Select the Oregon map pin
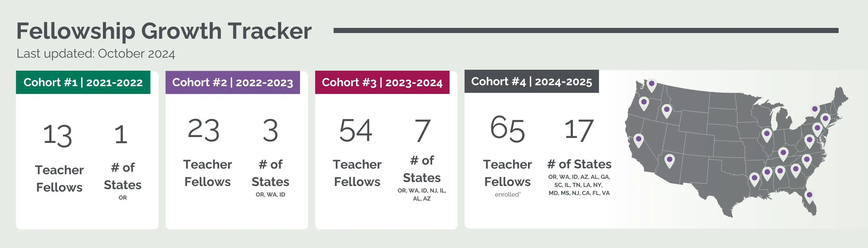Screen dimensions: 868x248 tap(644, 104)
